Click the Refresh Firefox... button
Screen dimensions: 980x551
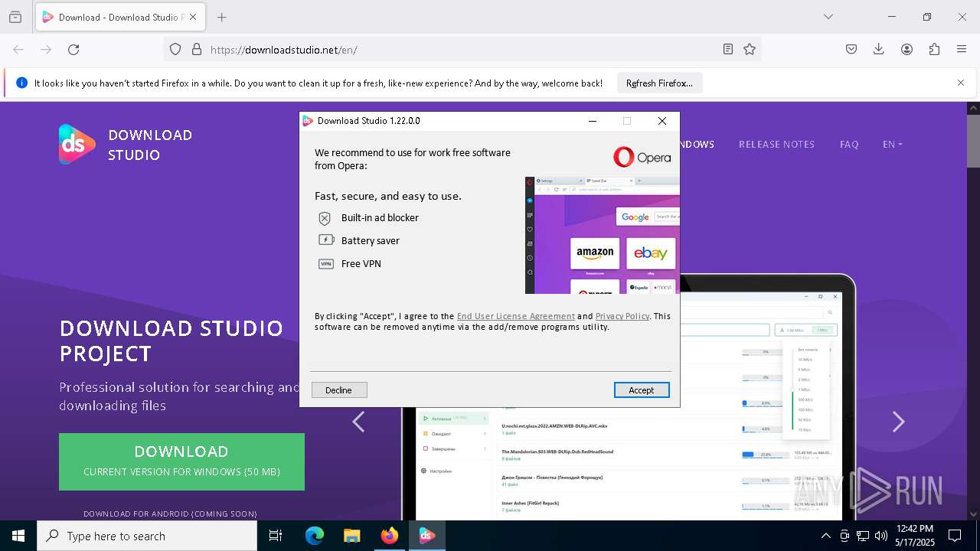pos(659,83)
